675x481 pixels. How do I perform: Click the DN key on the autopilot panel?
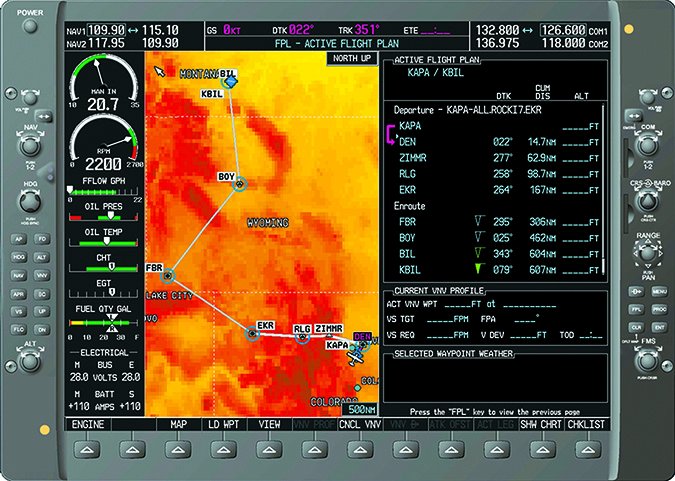click(42, 330)
